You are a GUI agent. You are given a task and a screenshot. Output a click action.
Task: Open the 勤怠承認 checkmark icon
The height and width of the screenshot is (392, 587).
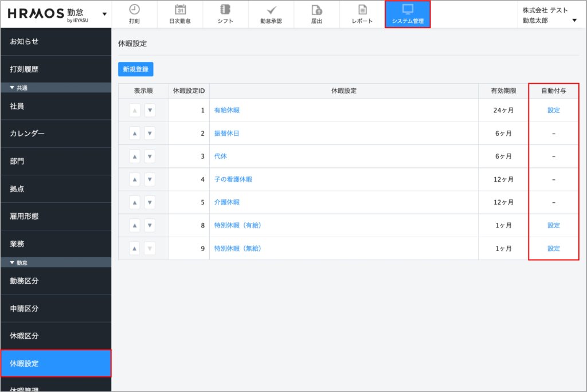[x=272, y=10]
